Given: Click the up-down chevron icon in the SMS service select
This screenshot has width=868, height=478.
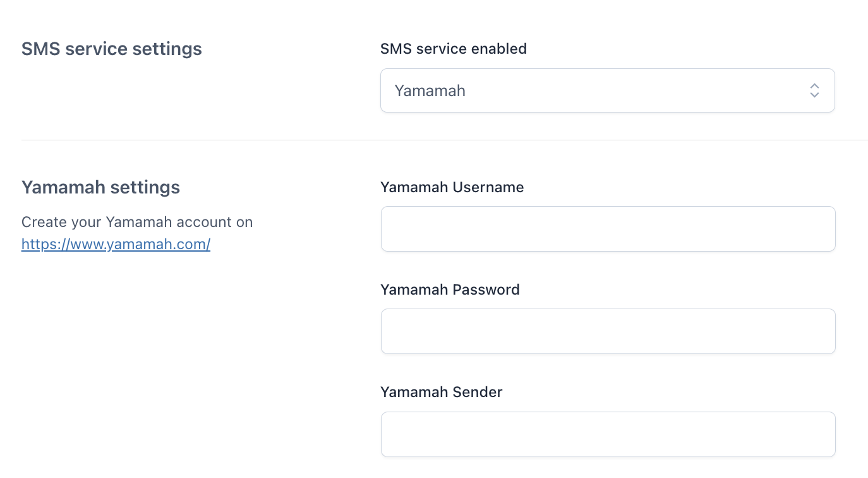Looking at the screenshot, I should (x=814, y=90).
